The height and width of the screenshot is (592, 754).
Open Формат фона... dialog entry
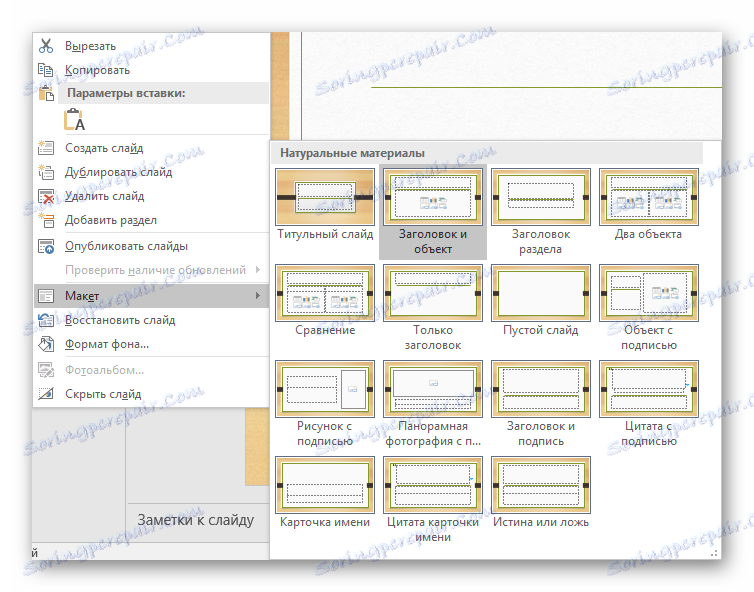click(x=151, y=344)
